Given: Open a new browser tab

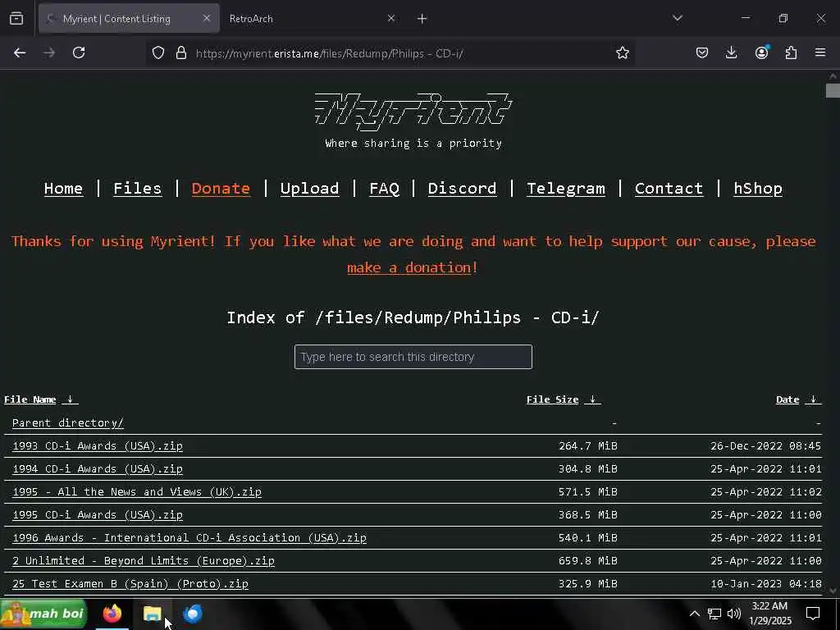Looking at the screenshot, I should tap(422, 19).
